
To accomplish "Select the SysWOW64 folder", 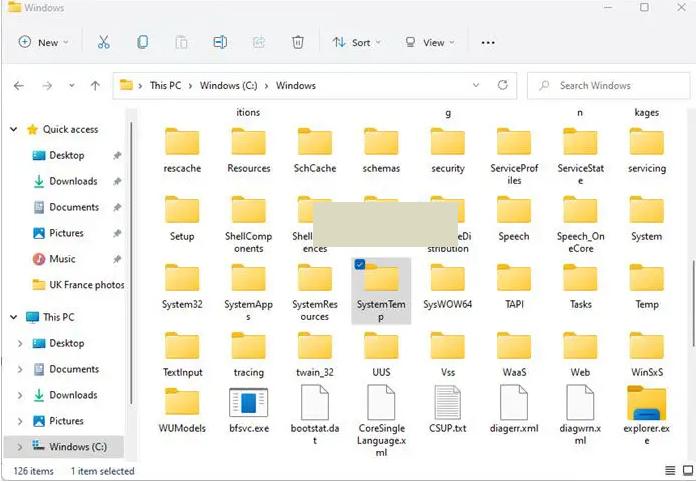I will (447, 286).
